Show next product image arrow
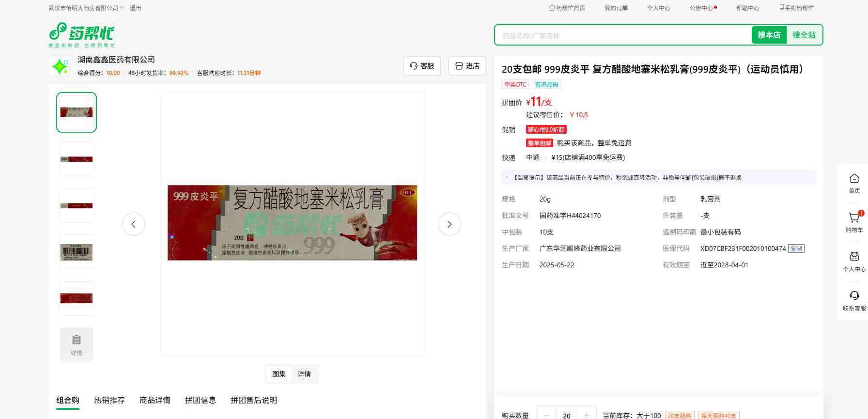Screen dimensions: 868x419 point(449,224)
